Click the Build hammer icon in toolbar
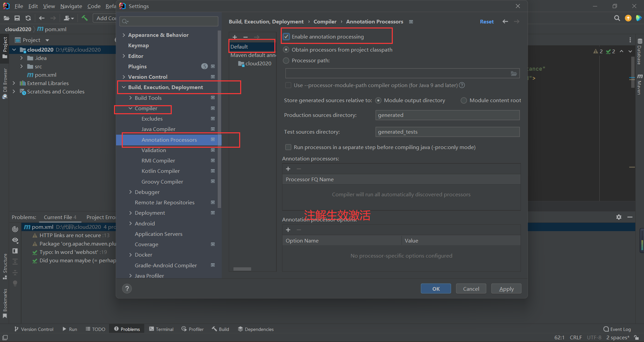 point(85,18)
